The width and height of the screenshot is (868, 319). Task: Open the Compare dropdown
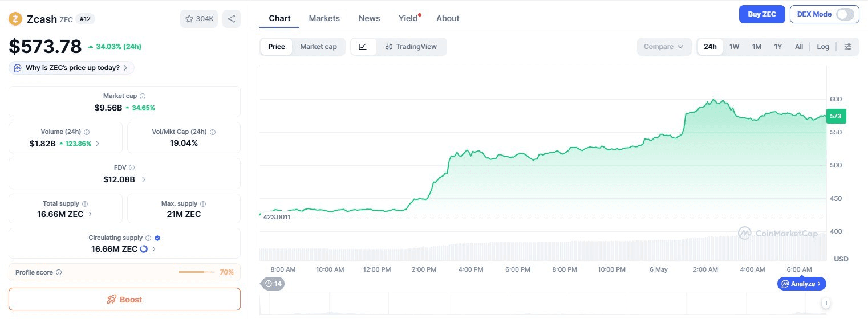tap(664, 47)
